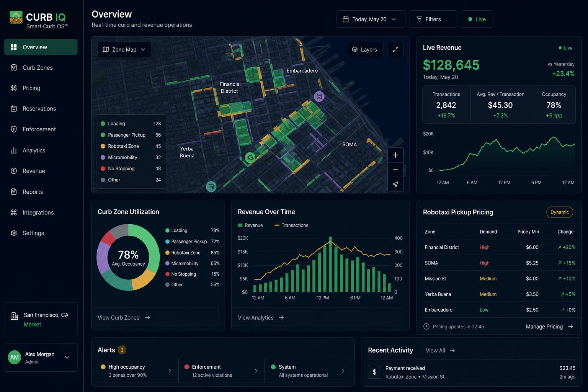Open the Overview sidebar item
Viewport: 588px width, 392px height.
(41, 47)
